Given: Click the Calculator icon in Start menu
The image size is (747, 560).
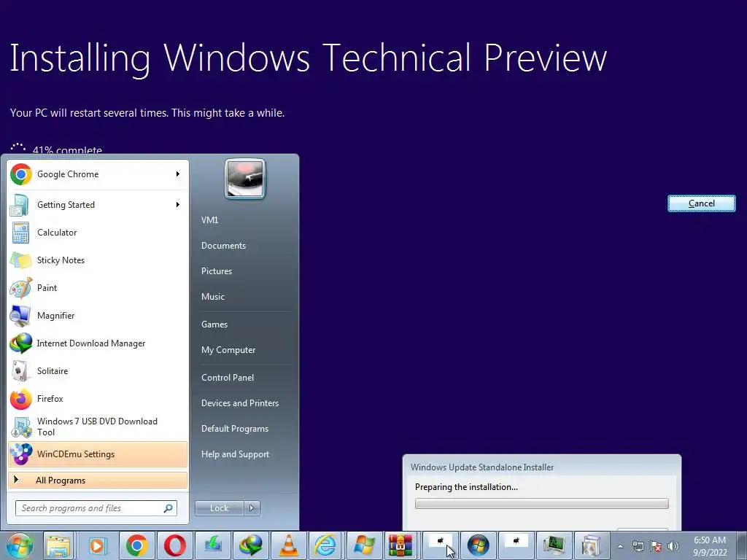Looking at the screenshot, I should coord(20,233).
